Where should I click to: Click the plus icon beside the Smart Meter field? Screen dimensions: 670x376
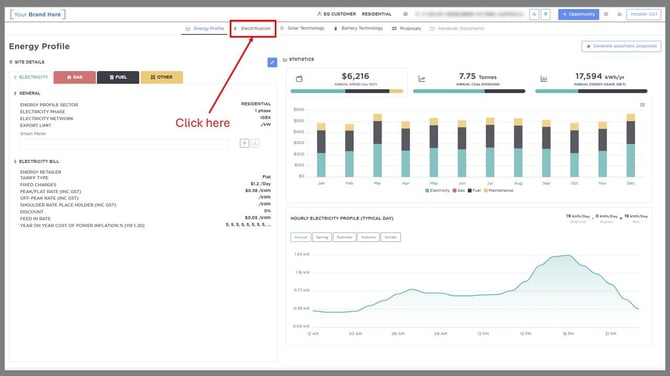[x=244, y=143]
